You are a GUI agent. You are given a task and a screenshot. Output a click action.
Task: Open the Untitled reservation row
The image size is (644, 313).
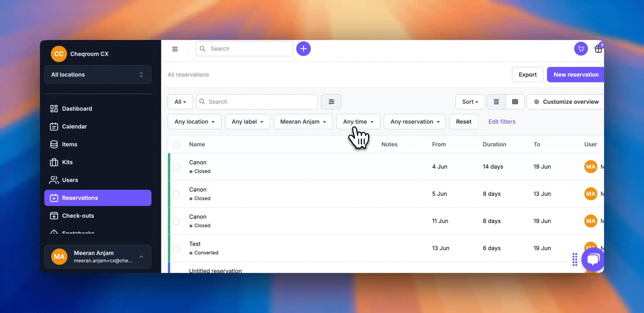386,268
